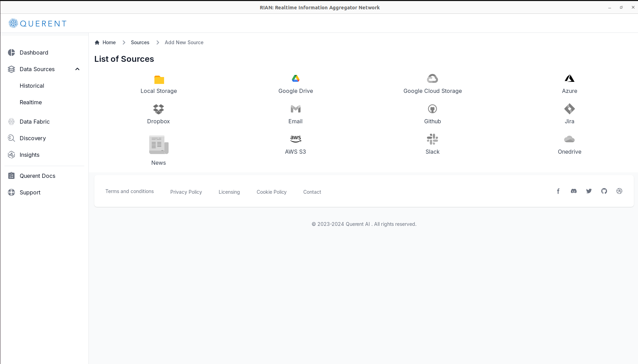Collapse the Data Sources chevron
Image resolution: width=638 pixels, height=364 pixels.
tap(77, 69)
